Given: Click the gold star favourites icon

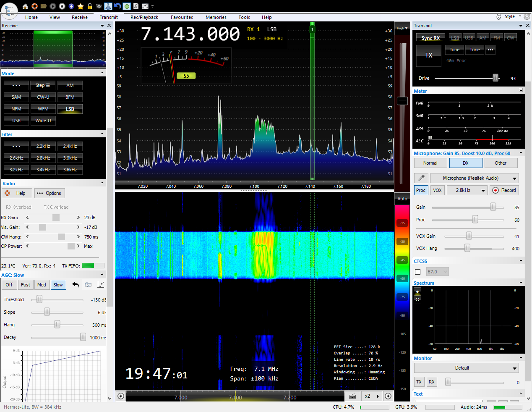Looking at the screenshot, I should click(x=81, y=6).
